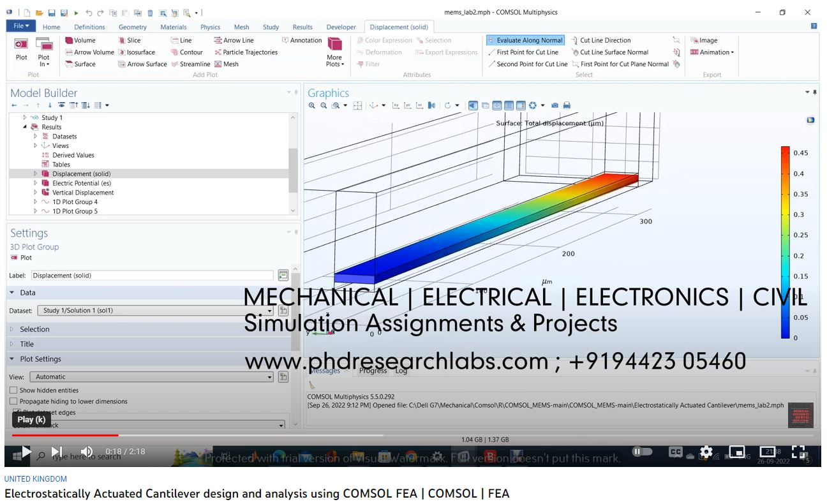
Task: Open the Materials ribbon tab
Action: click(174, 27)
